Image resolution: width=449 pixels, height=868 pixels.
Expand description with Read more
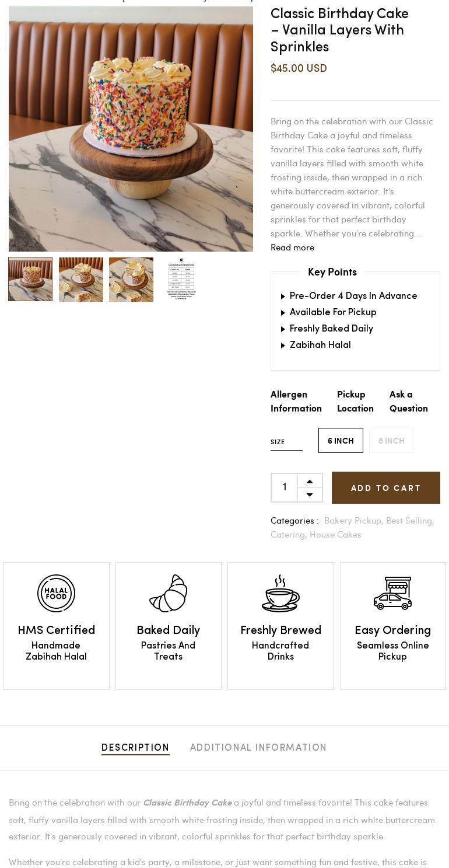(x=292, y=247)
